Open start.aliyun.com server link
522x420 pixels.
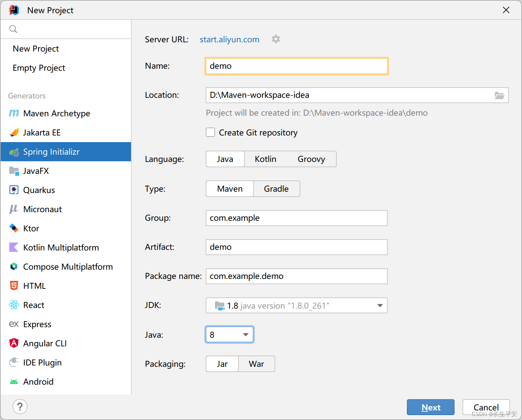coord(230,39)
